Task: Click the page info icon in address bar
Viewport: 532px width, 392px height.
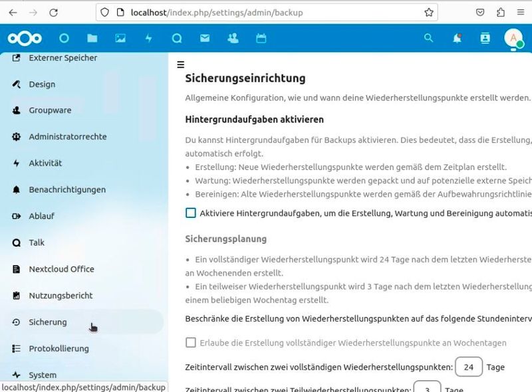Action: pos(120,13)
